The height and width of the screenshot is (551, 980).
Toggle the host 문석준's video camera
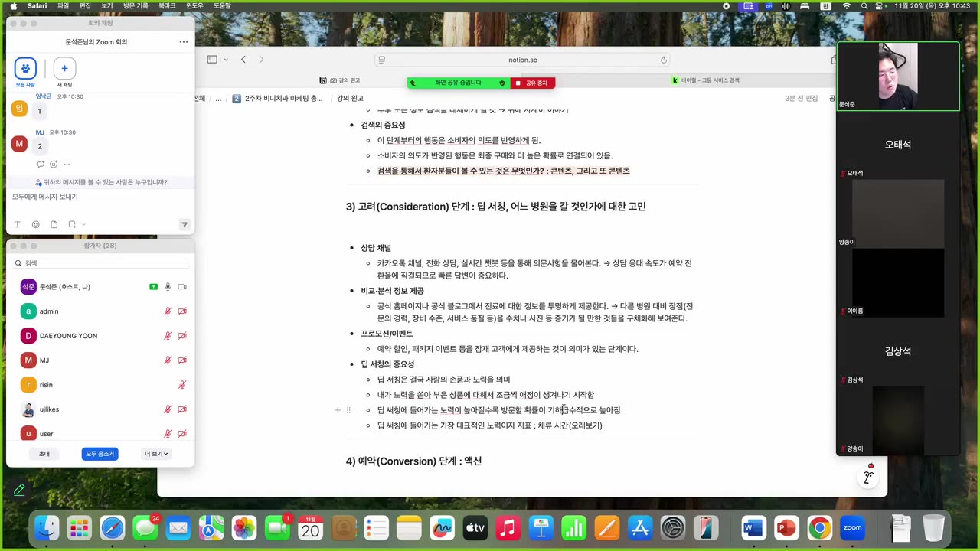pos(182,286)
